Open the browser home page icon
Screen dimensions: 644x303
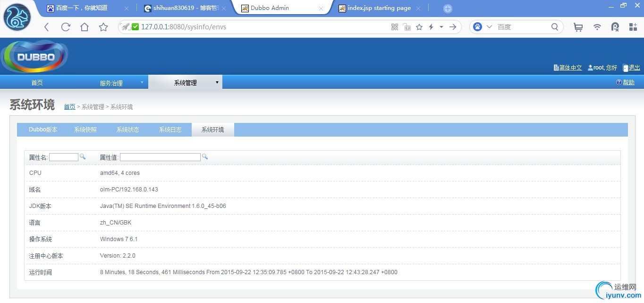pyautogui.click(x=85, y=27)
